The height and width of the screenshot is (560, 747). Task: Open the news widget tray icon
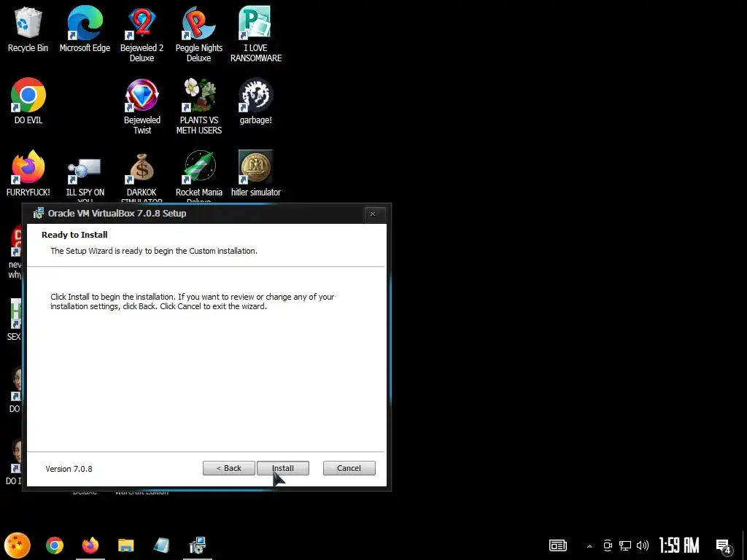558,545
